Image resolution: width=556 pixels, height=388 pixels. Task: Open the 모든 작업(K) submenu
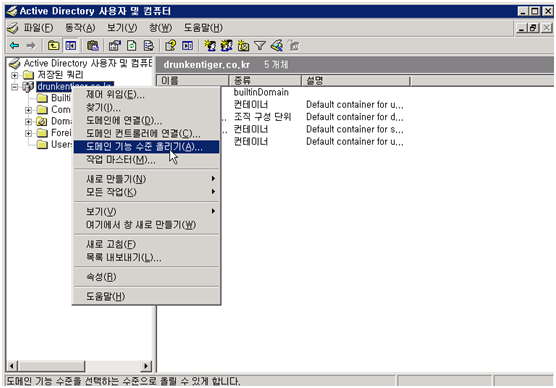click(x=146, y=192)
